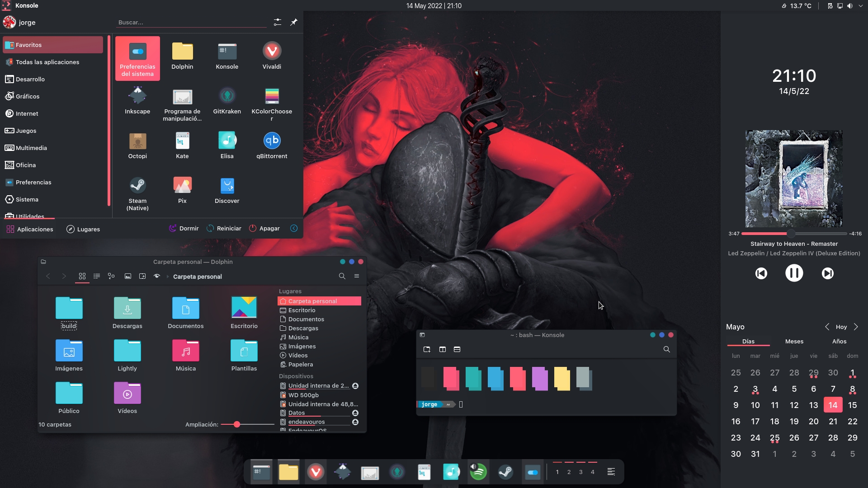This screenshot has height=488, width=868.
Task: Seek on the song progress slider
Action: [794, 234]
